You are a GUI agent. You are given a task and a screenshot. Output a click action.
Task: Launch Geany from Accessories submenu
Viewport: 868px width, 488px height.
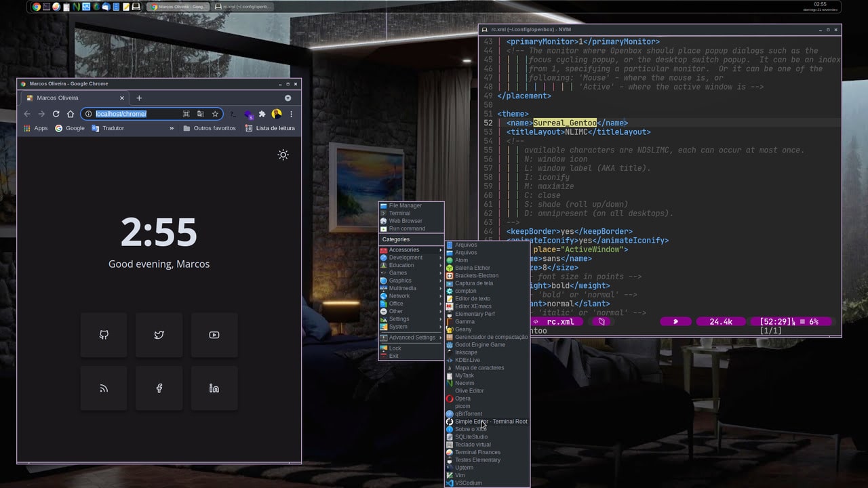coord(487,329)
